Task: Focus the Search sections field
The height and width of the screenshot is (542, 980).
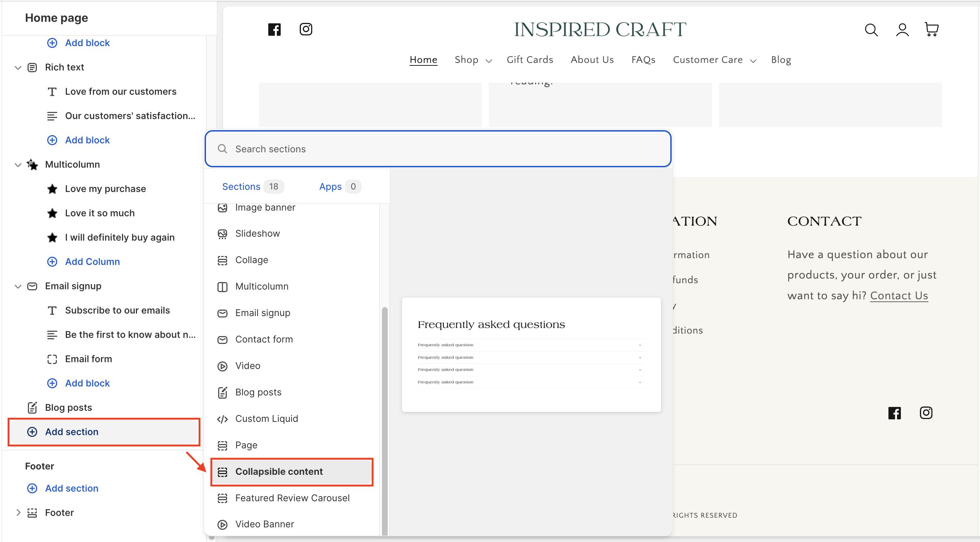Action: (437, 149)
